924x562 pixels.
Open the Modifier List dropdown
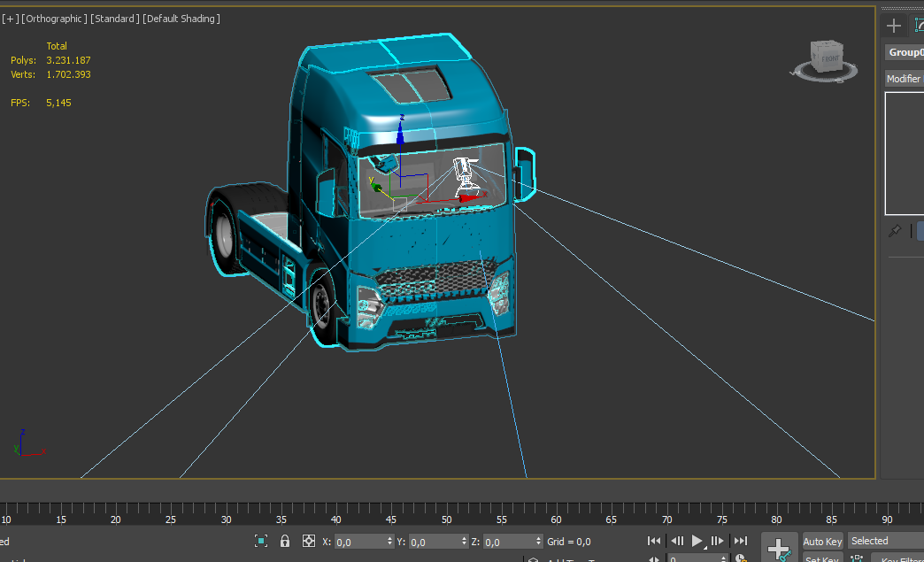pos(904,79)
